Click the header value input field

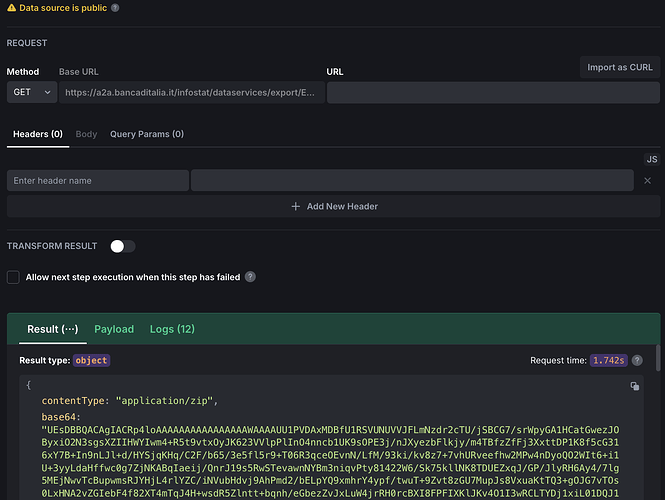412,180
